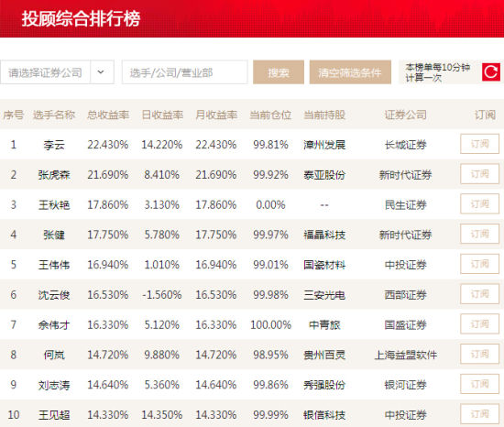Viewport: 504px width, 427px height.
Task: Click the 日收益率 column header
Action: pos(162,115)
